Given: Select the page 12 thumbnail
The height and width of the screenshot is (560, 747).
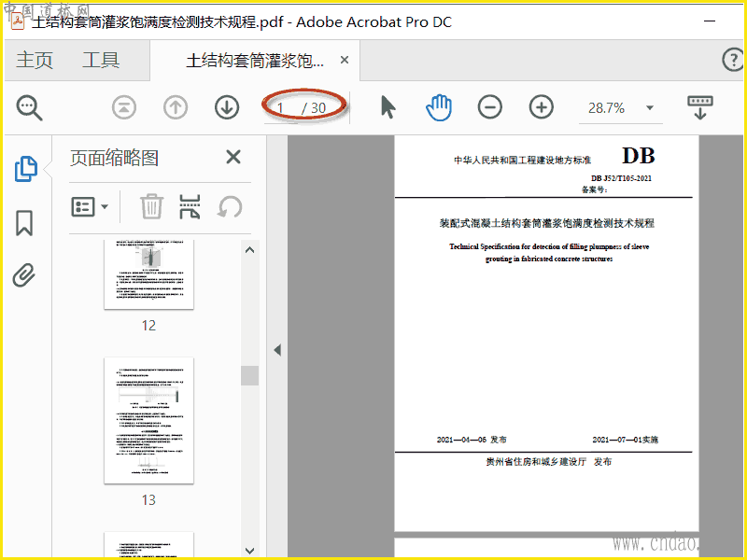Looking at the screenshot, I should (148, 274).
